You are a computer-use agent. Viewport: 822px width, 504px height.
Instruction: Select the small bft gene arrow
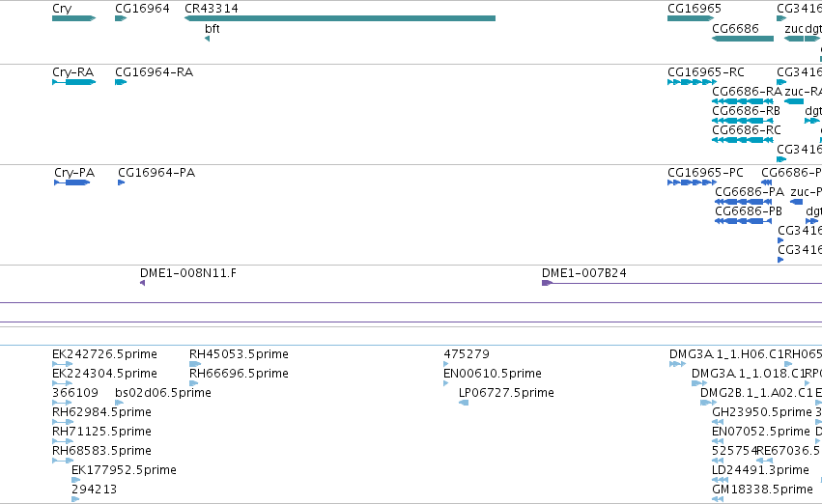207,39
